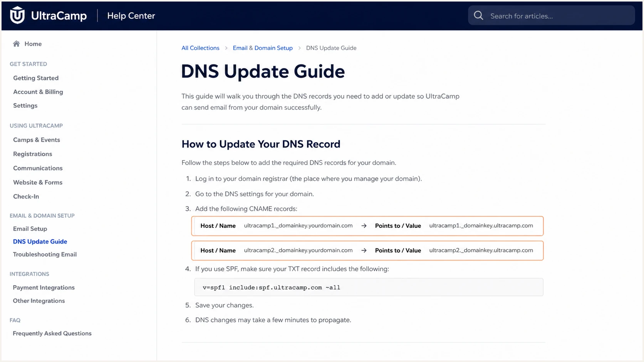Click the Email & Domain Setup breadcrumb
Image resolution: width=644 pixels, height=362 pixels.
click(263, 48)
